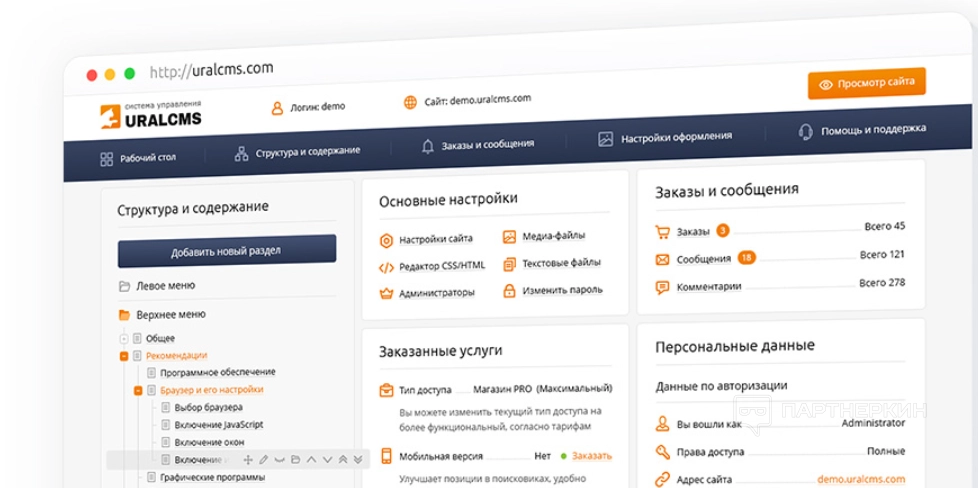The image size is (978, 488).
Task: Click the single up arrow in row toolbar
Action: [311, 460]
